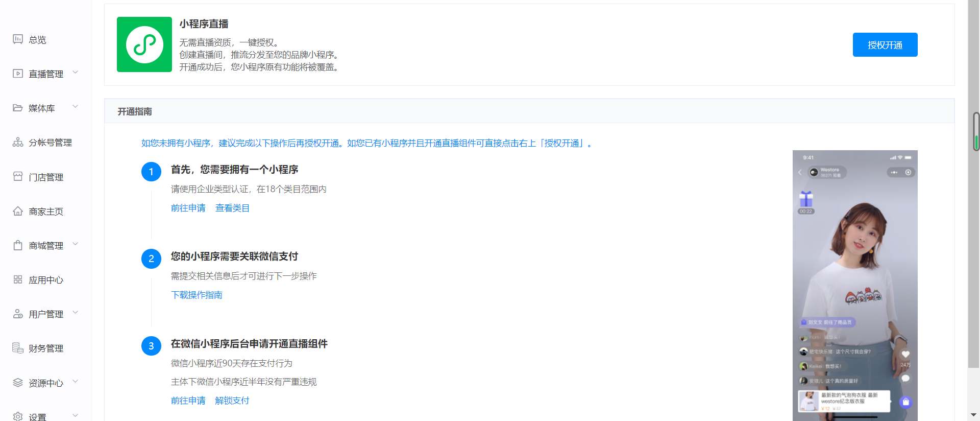Click the 直播管理 menu label
Screen dimensions: 980x421
(x=46, y=74)
